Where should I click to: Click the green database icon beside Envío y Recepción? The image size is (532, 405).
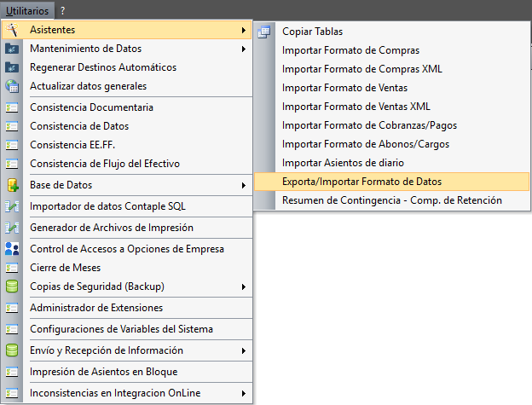(x=12, y=350)
